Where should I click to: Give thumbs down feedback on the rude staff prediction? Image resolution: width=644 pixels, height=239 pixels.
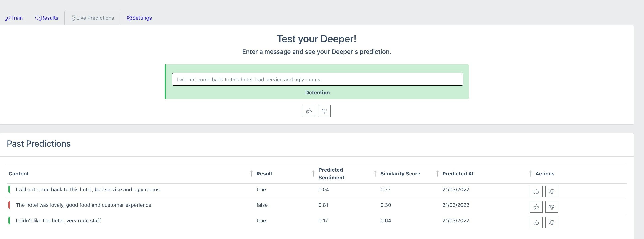pyautogui.click(x=551, y=222)
